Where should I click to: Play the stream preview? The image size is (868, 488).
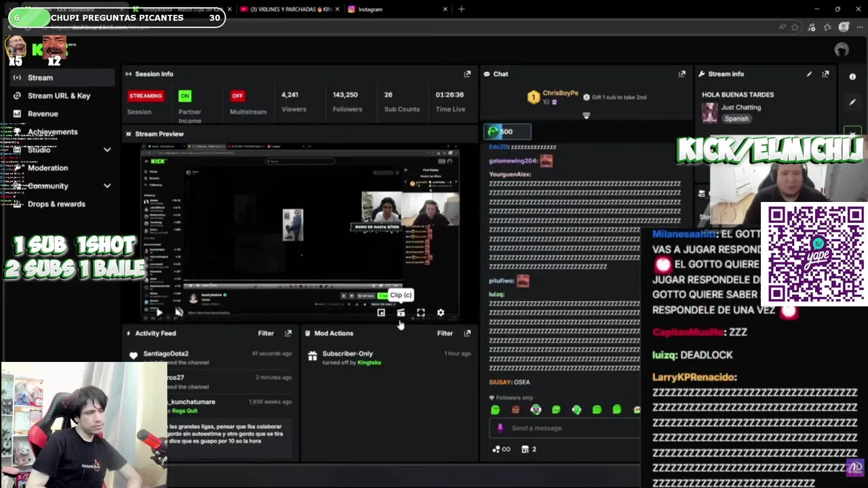(158, 312)
